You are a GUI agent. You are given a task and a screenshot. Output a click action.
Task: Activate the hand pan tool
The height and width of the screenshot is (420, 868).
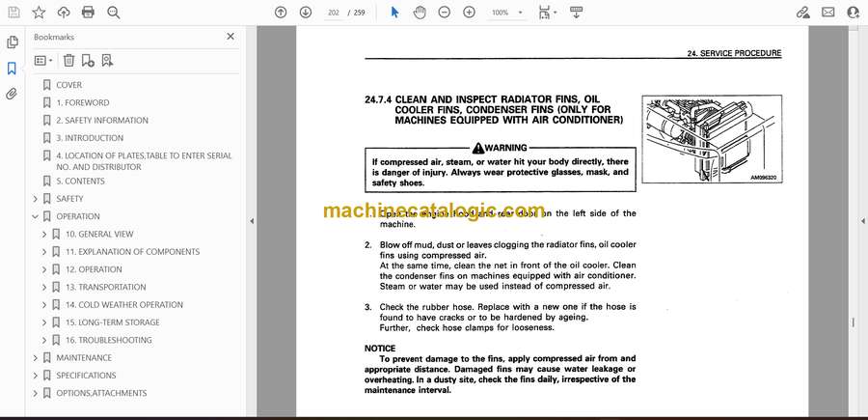pos(420,13)
